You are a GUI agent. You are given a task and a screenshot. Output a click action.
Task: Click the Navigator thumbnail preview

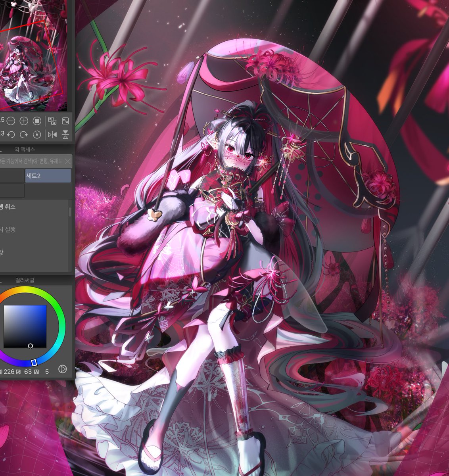point(33,56)
